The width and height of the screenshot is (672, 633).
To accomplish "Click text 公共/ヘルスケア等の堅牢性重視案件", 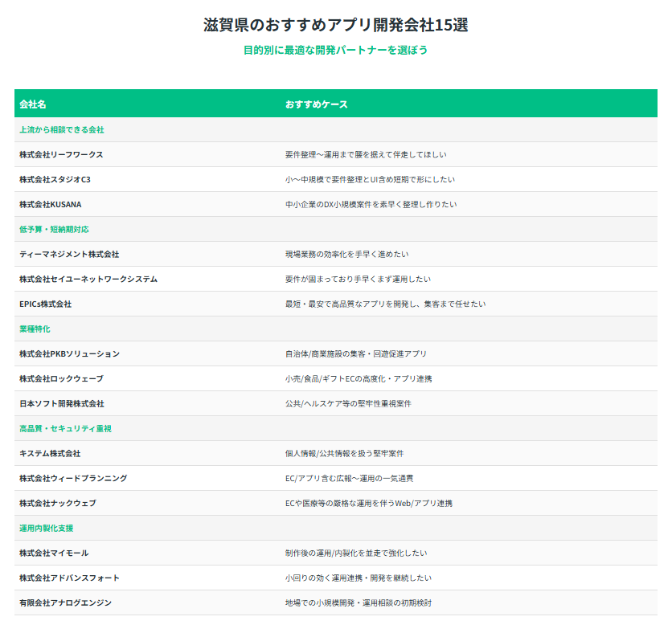I will [348, 403].
